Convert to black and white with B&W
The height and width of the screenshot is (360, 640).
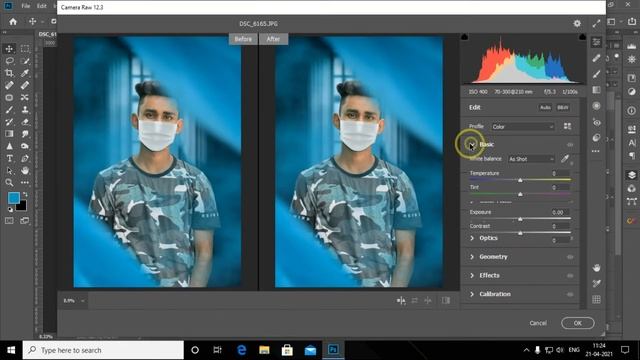point(563,107)
